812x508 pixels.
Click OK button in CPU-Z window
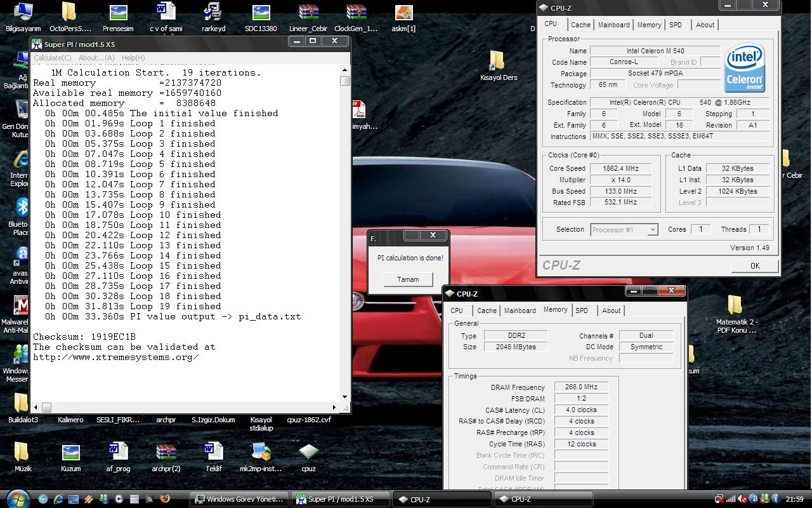(x=754, y=266)
